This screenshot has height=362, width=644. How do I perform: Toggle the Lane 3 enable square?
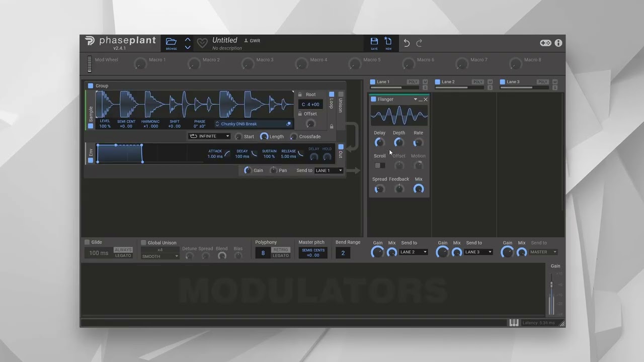pyautogui.click(x=502, y=82)
